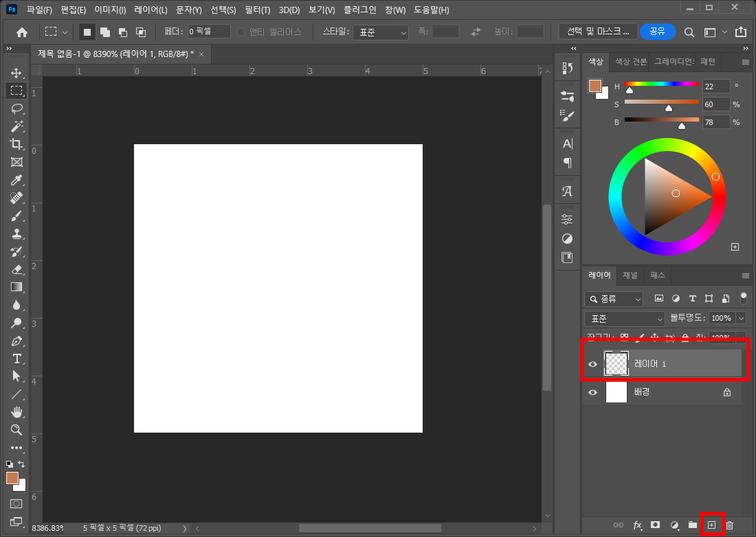The width and height of the screenshot is (756, 537).
Task: Switch to the 색상 견본 tab
Action: [x=631, y=62]
